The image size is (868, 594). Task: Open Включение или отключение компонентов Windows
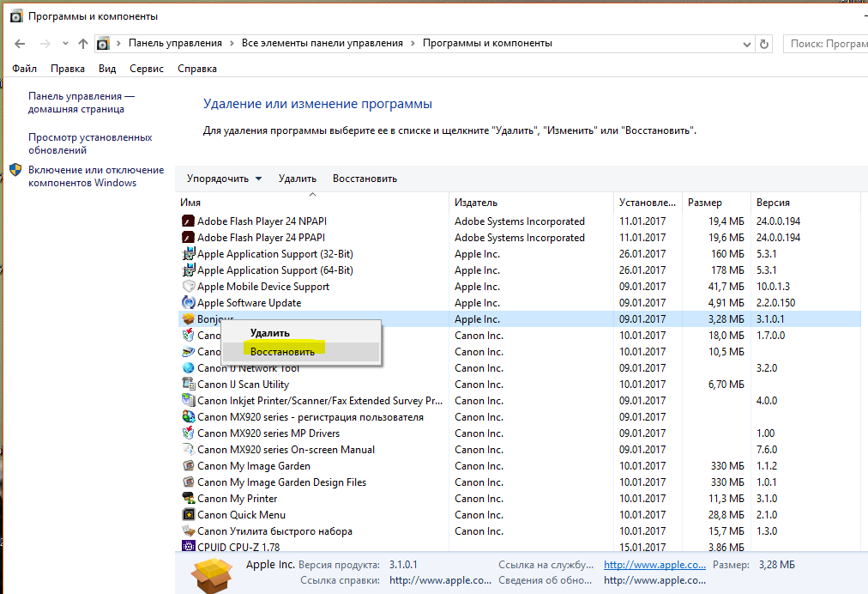pyautogui.click(x=96, y=176)
